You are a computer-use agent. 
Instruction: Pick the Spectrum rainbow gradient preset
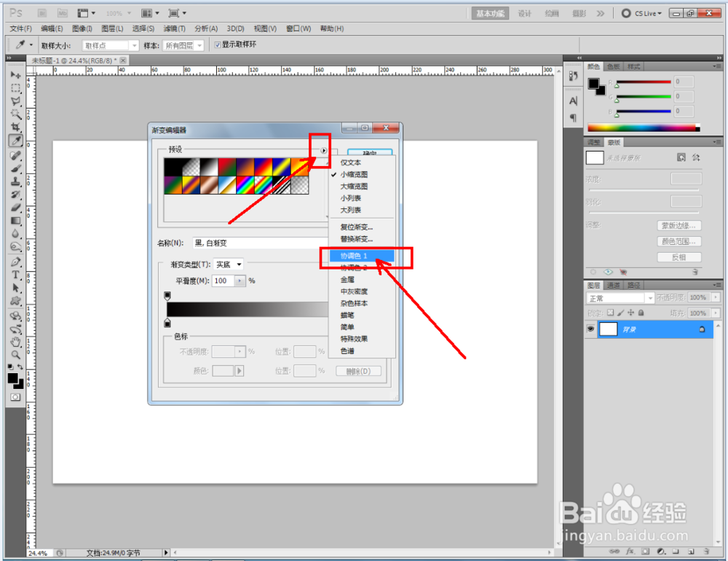[x=245, y=185]
